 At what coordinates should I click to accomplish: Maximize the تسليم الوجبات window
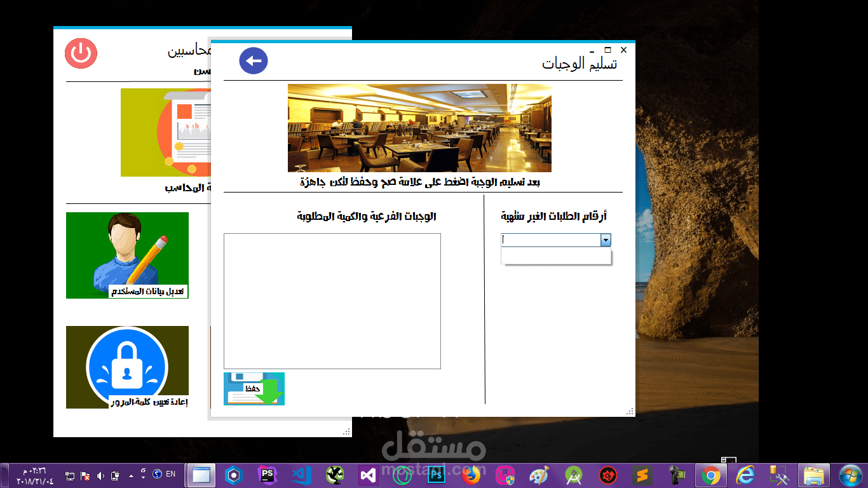[x=607, y=50]
